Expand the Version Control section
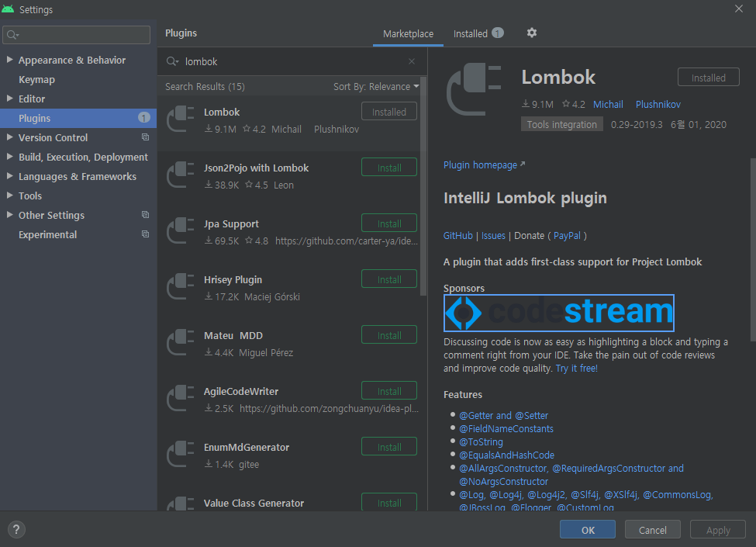 click(9, 137)
